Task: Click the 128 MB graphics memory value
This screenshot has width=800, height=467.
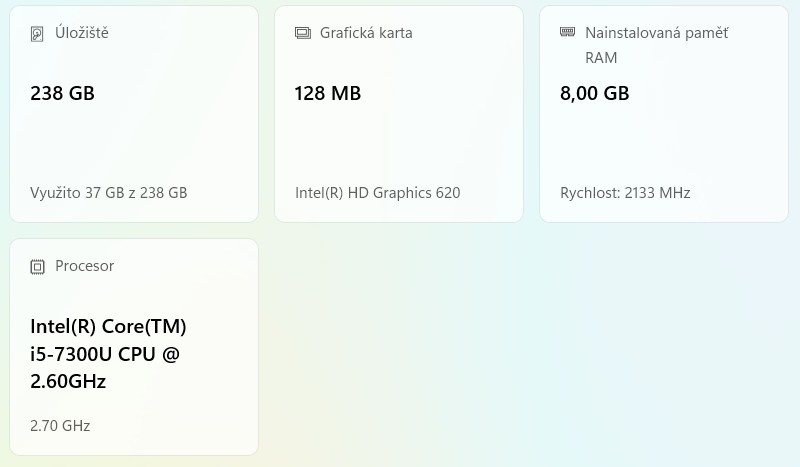Action: point(327,94)
